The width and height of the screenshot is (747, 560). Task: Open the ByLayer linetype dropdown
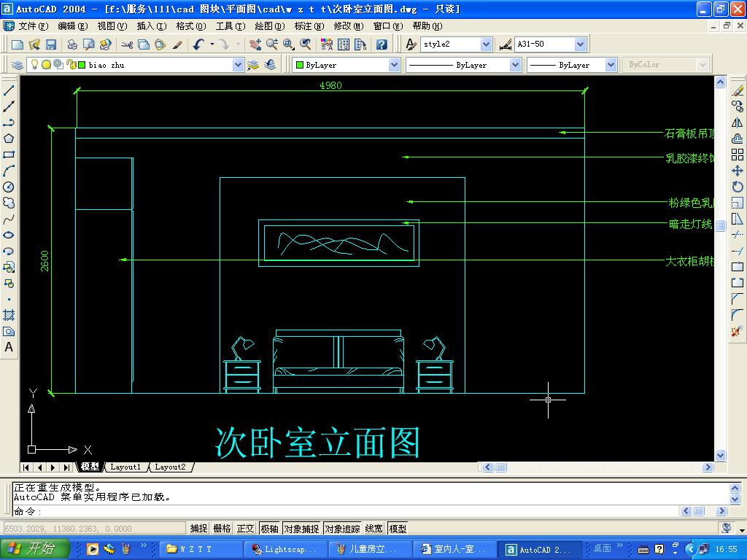coord(515,65)
